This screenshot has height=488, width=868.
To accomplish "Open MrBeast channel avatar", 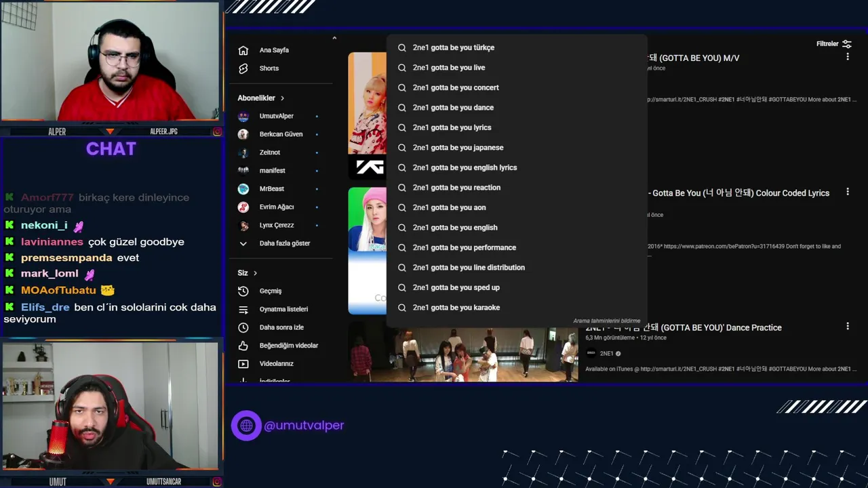I will (x=243, y=188).
